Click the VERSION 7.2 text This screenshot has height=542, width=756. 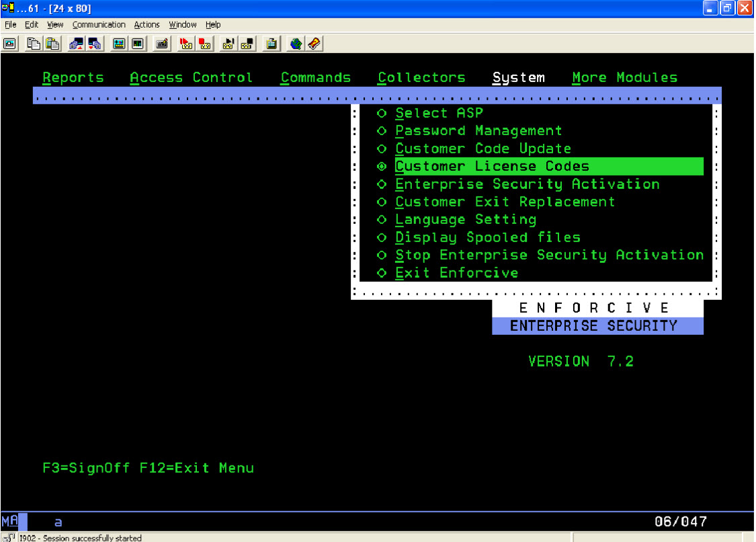(x=581, y=362)
